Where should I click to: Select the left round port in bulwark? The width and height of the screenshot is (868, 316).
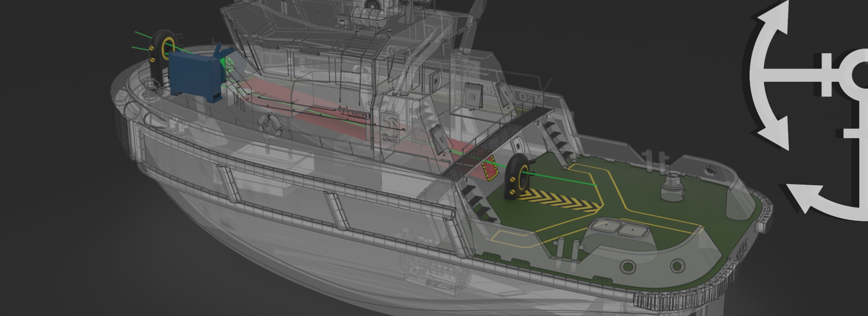click(627, 267)
